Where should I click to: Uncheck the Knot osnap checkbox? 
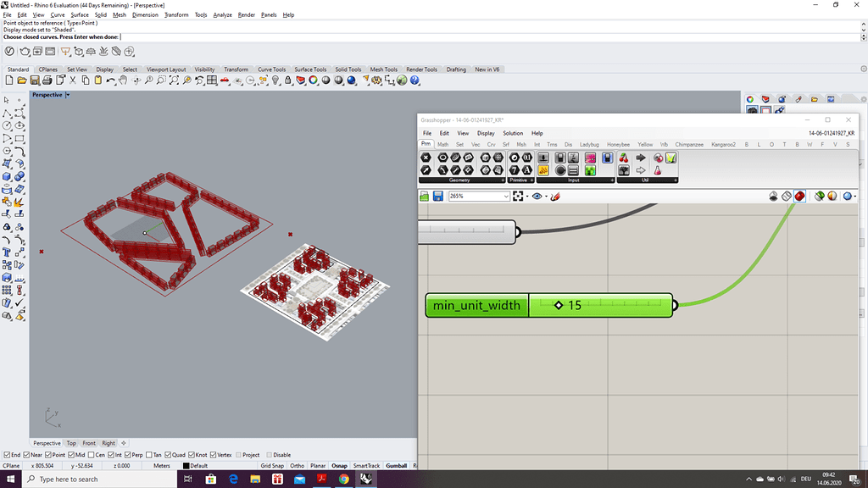click(192, 454)
